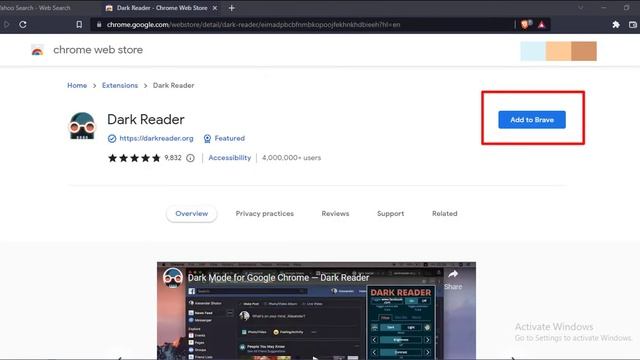Click the rating info circle icon
Viewport: 640px width, 360px height.
(190, 158)
